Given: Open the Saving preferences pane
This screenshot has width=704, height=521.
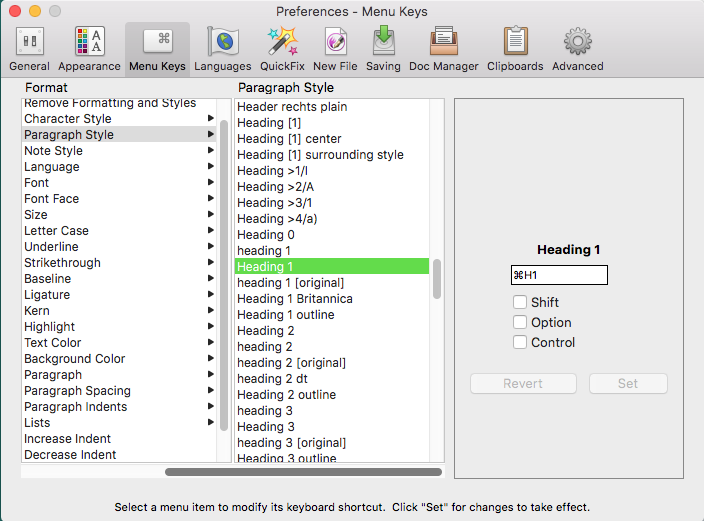Looking at the screenshot, I should (x=383, y=48).
